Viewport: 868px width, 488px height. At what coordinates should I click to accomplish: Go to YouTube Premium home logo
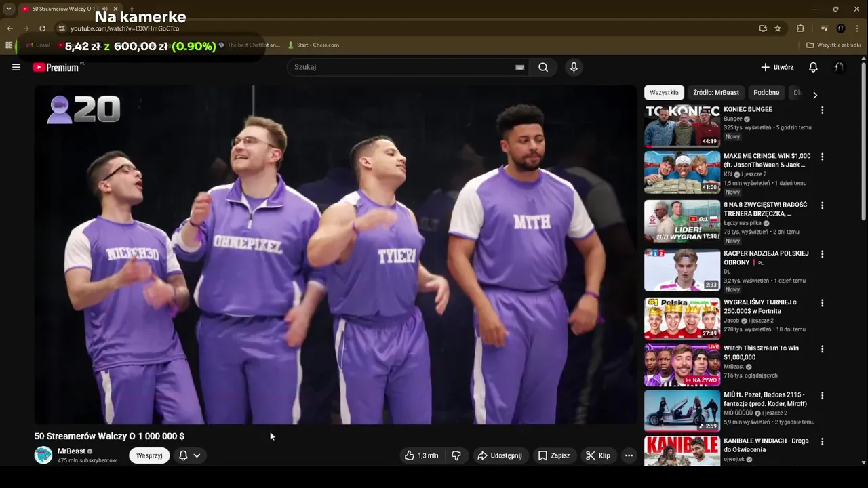coord(56,67)
